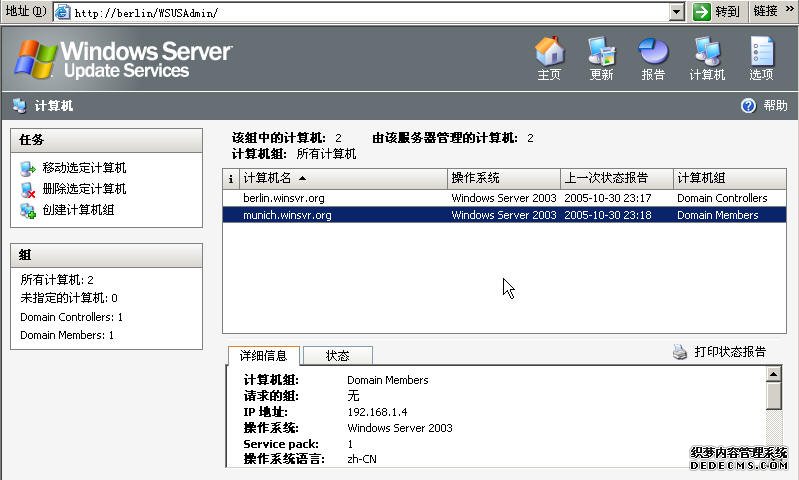Screen dimensions: 799x480
Task: Select the 未指定的计算机: 0 group
Action: [69, 298]
